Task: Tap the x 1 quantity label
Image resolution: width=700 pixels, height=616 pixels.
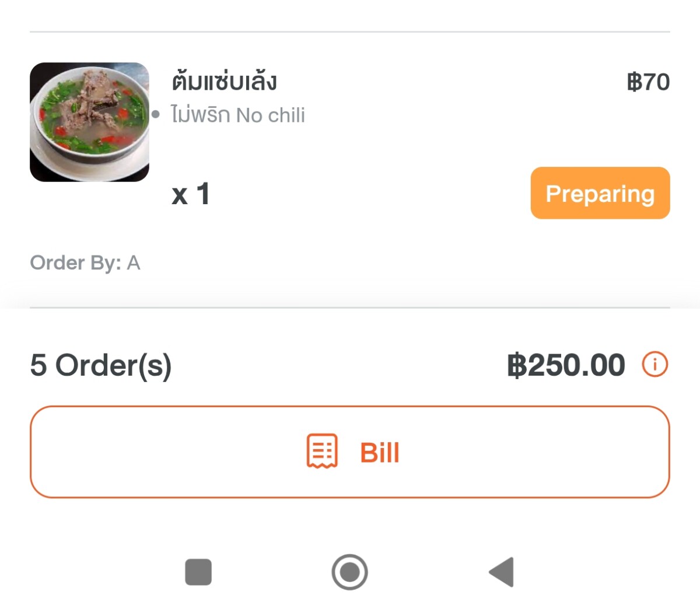Action: coord(191,194)
